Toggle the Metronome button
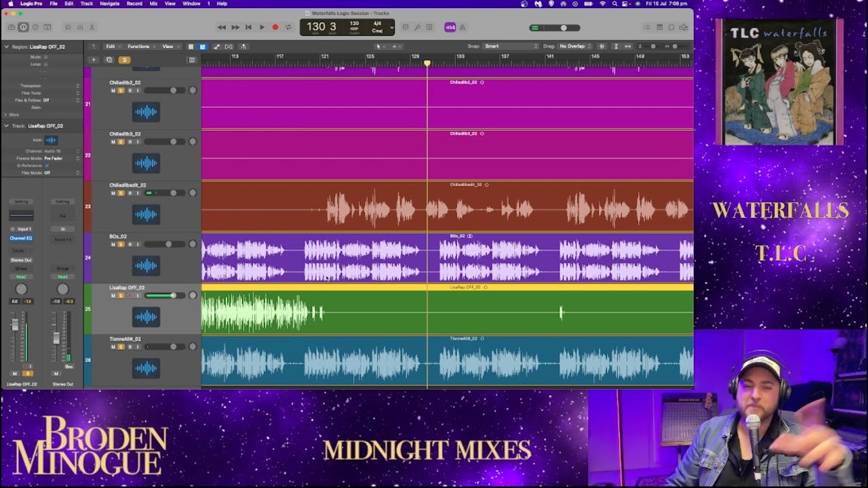Screen dimensions: 868x488 [462, 27]
